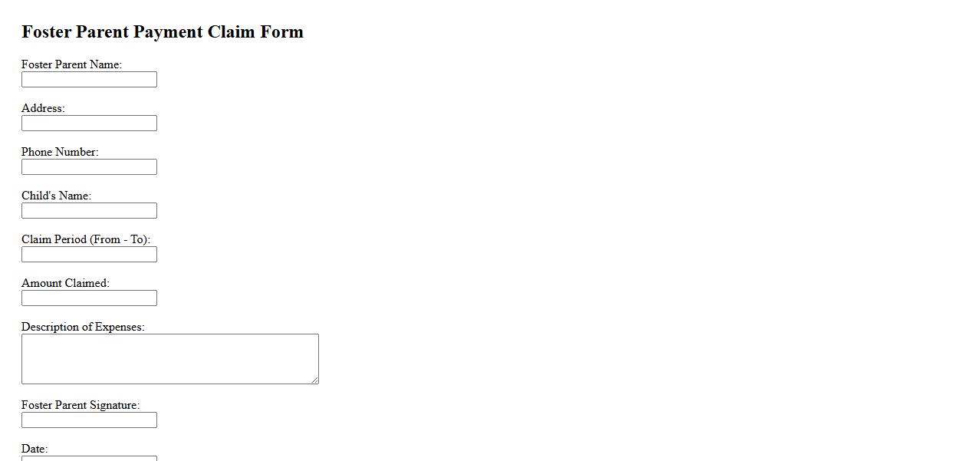
Task: Click the "Foster Parent Signature:" label
Action: [x=81, y=405]
